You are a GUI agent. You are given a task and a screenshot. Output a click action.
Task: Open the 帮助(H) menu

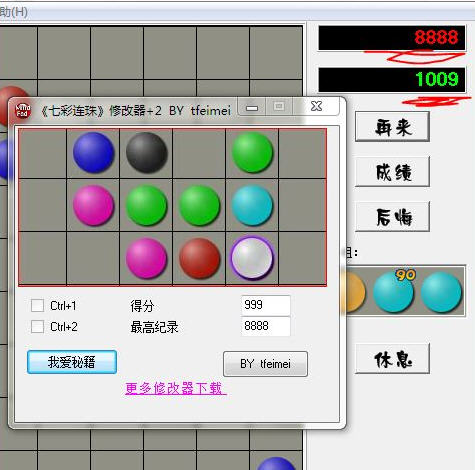pos(13,12)
